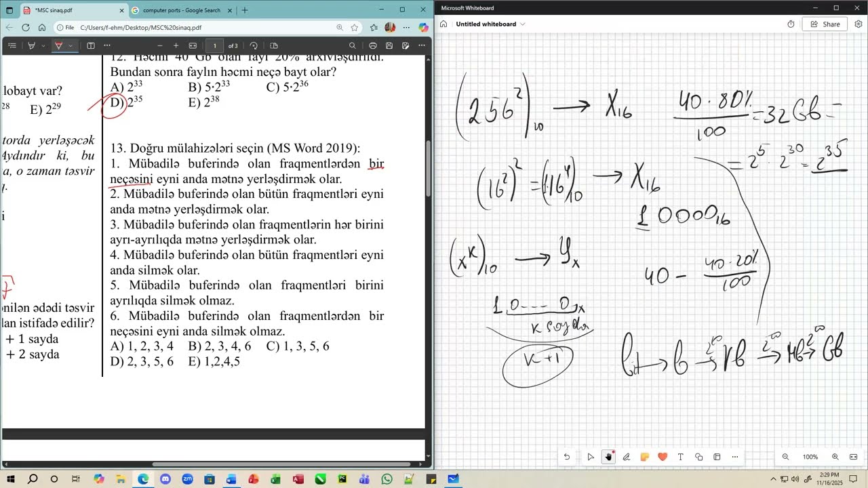Screen dimensions: 868x488
Task: Choose the Whiteboard select arrow tool
Action: coord(591,457)
